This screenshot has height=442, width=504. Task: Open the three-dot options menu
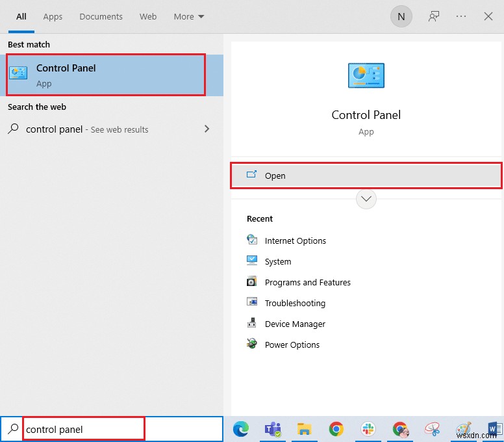461,16
